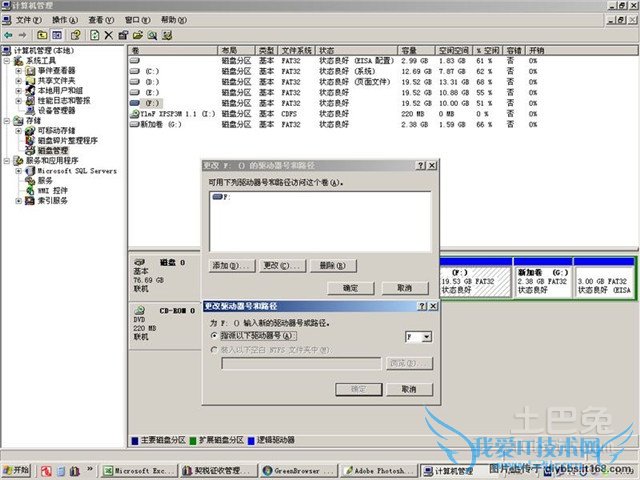The height and width of the screenshot is (480, 640).
Task: Select 磁盘管理 in the tree
Action: click(53, 151)
